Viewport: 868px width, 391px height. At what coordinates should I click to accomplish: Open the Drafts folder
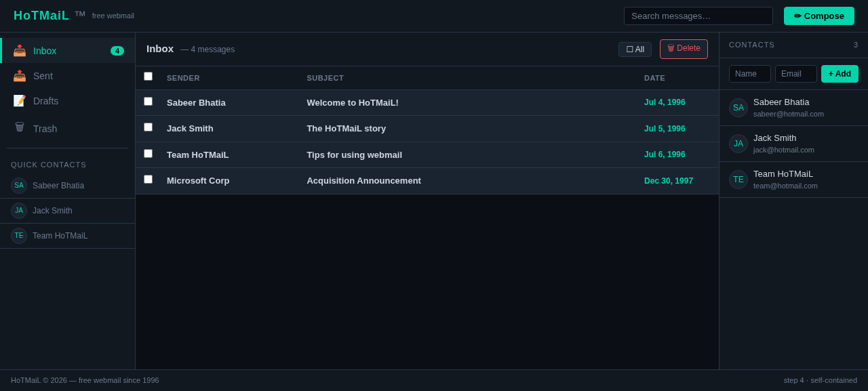tap(68, 101)
